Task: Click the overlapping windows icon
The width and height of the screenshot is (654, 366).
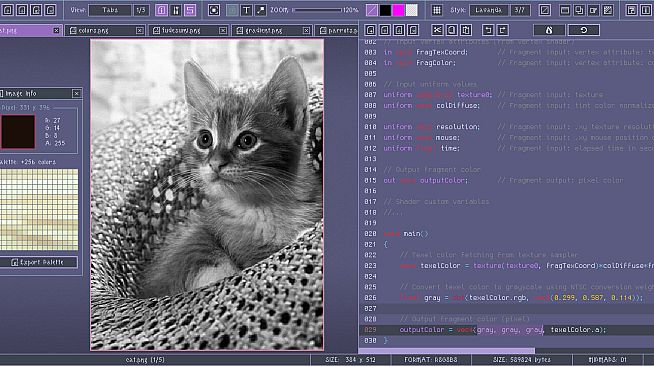Action: point(579,10)
